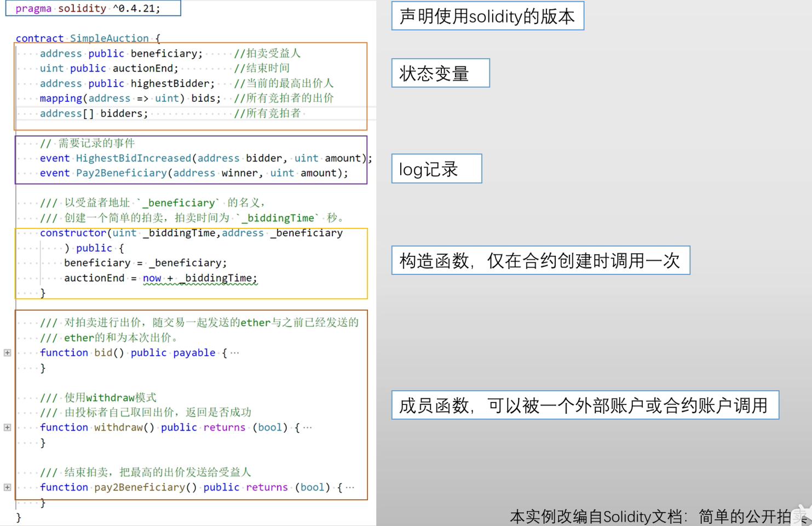Click the 'ether的和为本次出价' comment line
Viewport: 812px width, 526px height.
(109, 338)
